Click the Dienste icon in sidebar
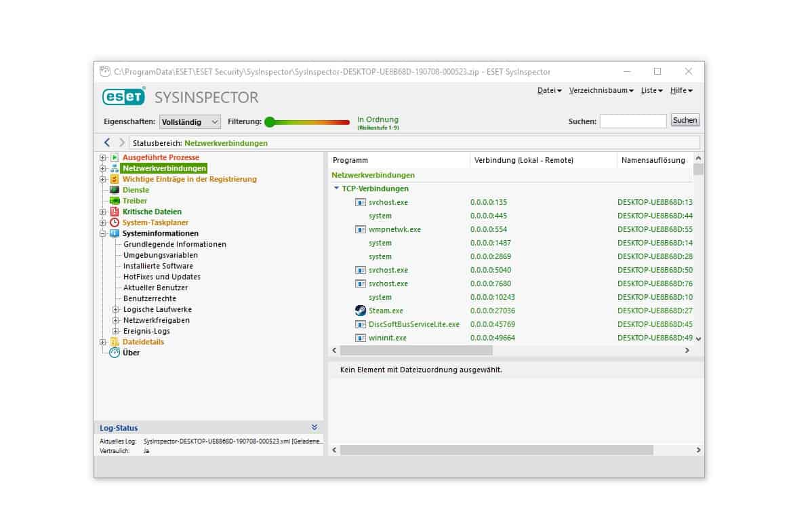This screenshot has height=531, width=812. tap(115, 190)
